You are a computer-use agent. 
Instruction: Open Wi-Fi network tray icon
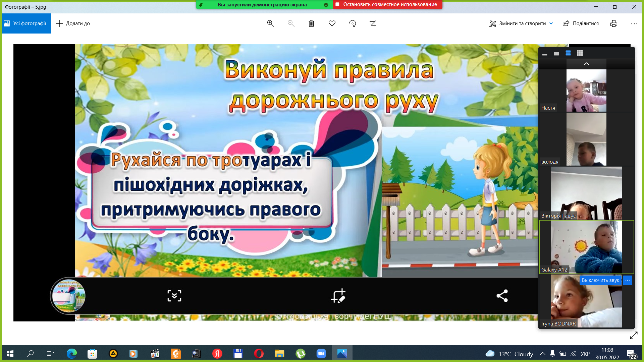click(x=573, y=354)
